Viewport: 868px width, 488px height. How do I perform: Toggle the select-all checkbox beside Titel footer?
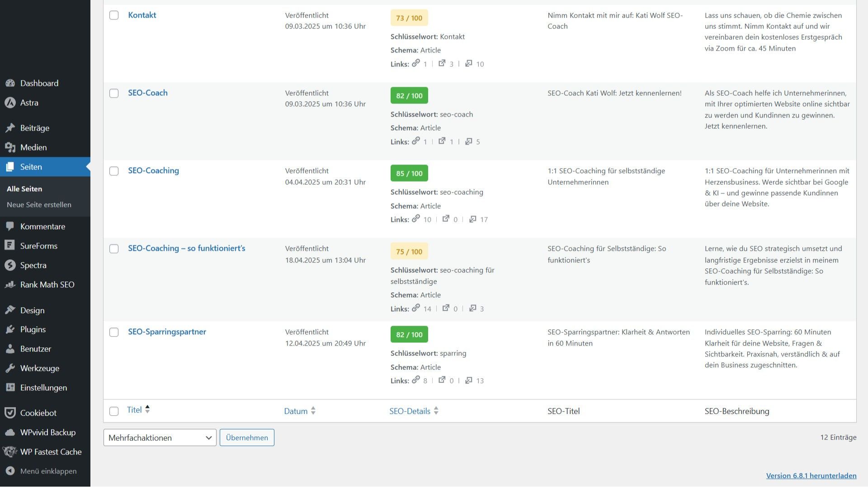pyautogui.click(x=114, y=411)
